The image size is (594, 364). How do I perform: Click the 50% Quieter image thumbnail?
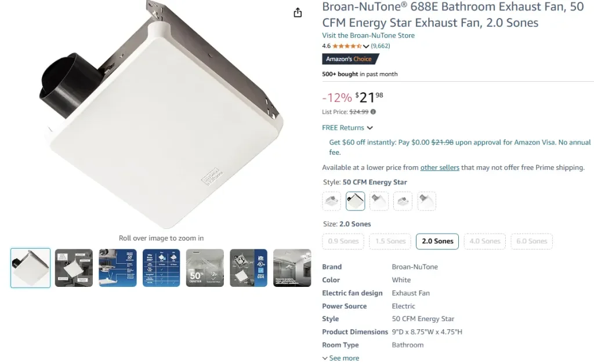click(205, 268)
